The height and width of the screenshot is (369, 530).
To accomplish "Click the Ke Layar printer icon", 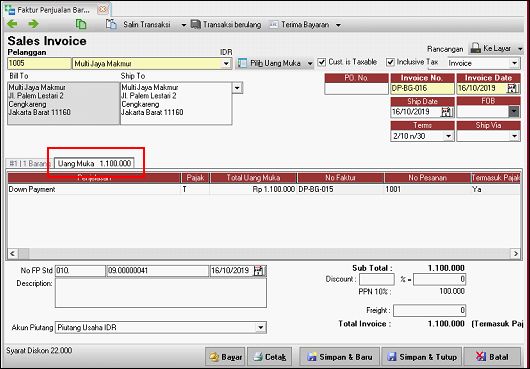I will [476, 48].
